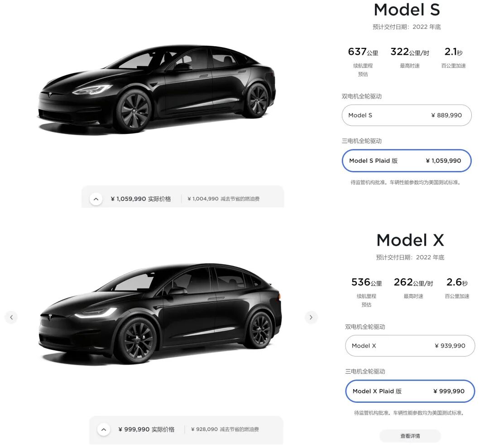
Task: Choose the Model X ¥939,990 dual motor option
Action: click(x=409, y=346)
